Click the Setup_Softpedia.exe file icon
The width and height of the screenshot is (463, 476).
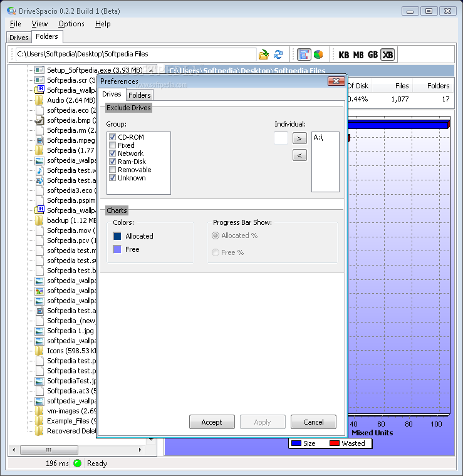click(39, 70)
